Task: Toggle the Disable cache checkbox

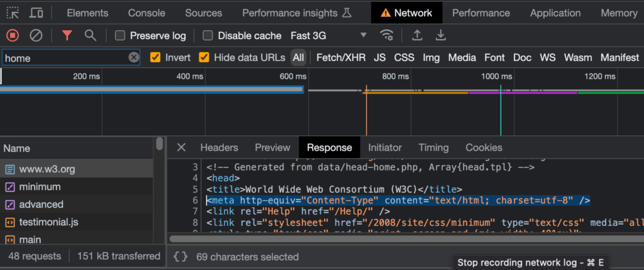Action: pyautogui.click(x=208, y=35)
